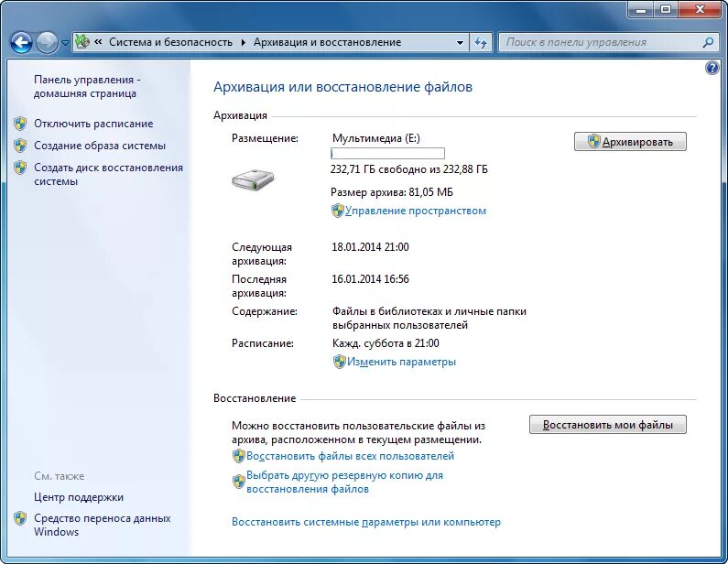Viewport: 728px width, 564px height.
Task: Click shield icon beside 'Выбрать другую резервную копию'
Action: [239, 482]
